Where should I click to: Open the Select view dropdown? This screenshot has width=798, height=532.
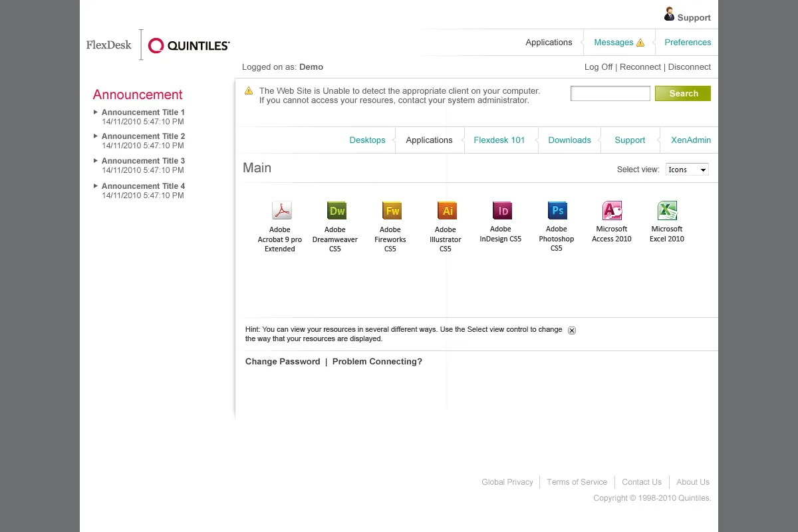point(687,170)
